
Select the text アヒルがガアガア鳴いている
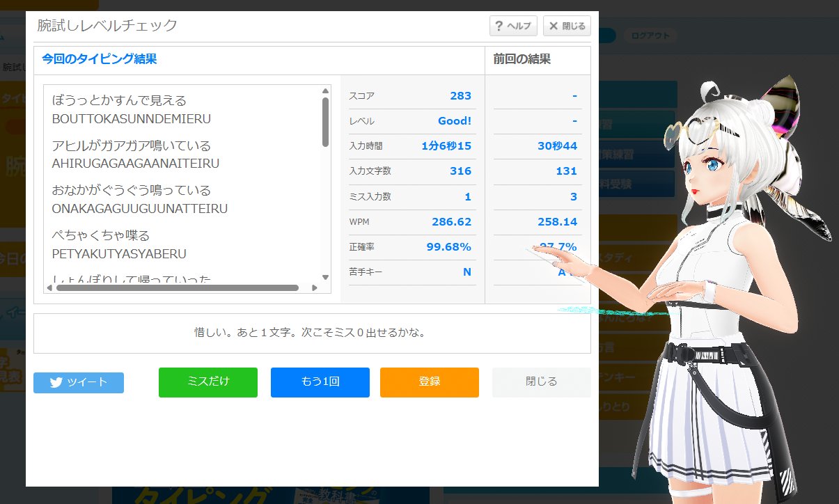coord(131,145)
